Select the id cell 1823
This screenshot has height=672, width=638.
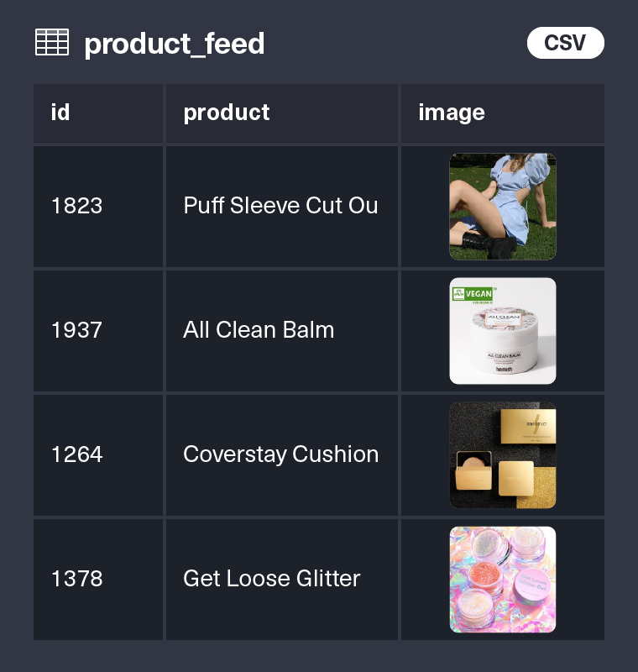[x=76, y=206]
